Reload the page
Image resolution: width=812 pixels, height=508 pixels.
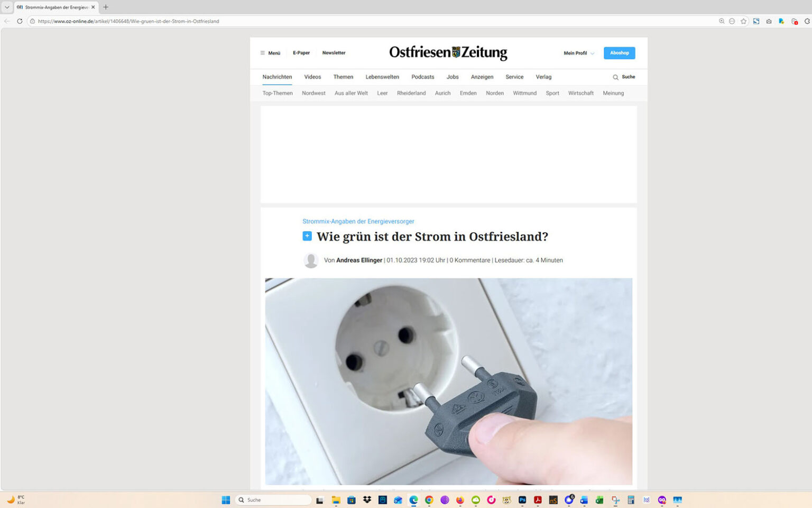(x=20, y=21)
